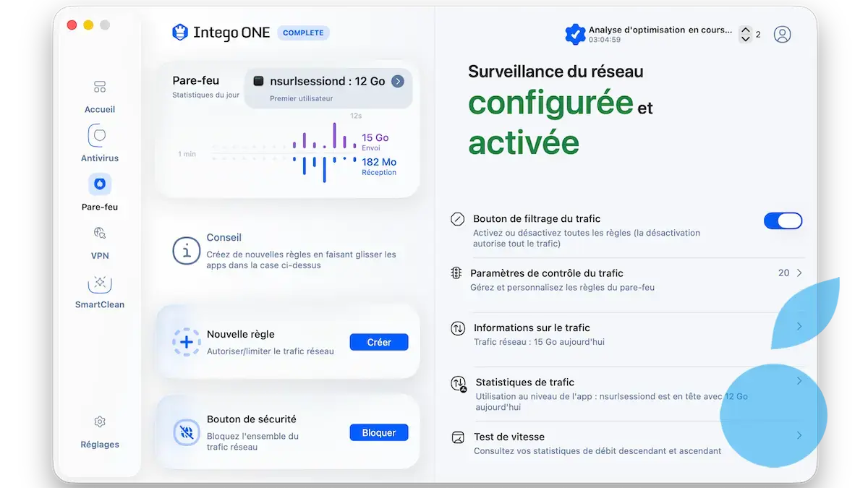868x488 pixels.
Task: Click the Statistiques du jour subtitle
Action: pyautogui.click(x=205, y=95)
